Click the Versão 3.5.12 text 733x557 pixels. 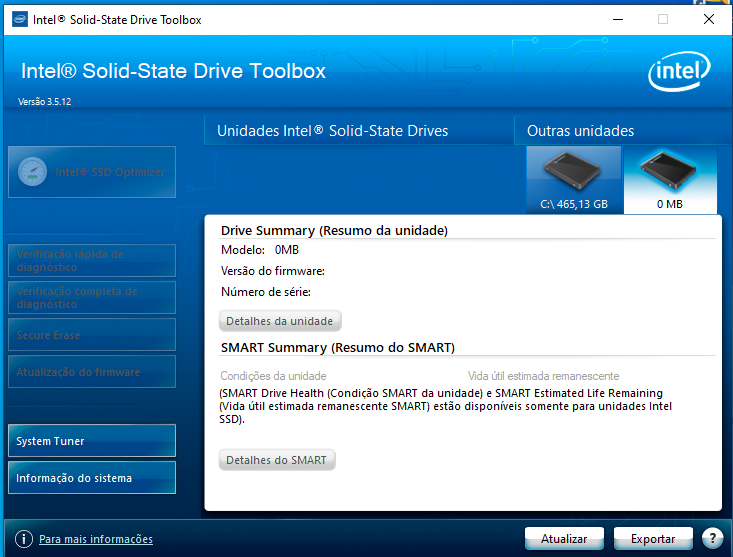coord(44,101)
